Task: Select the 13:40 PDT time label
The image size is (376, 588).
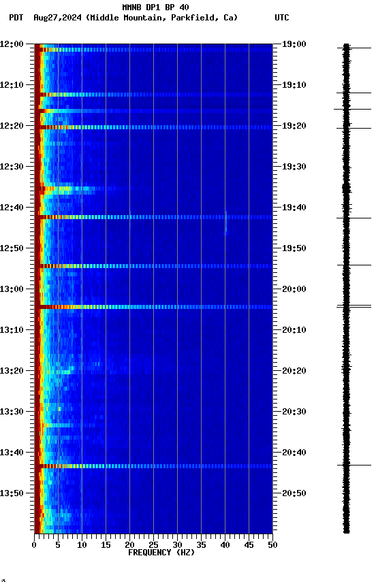Action: coord(12,453)
